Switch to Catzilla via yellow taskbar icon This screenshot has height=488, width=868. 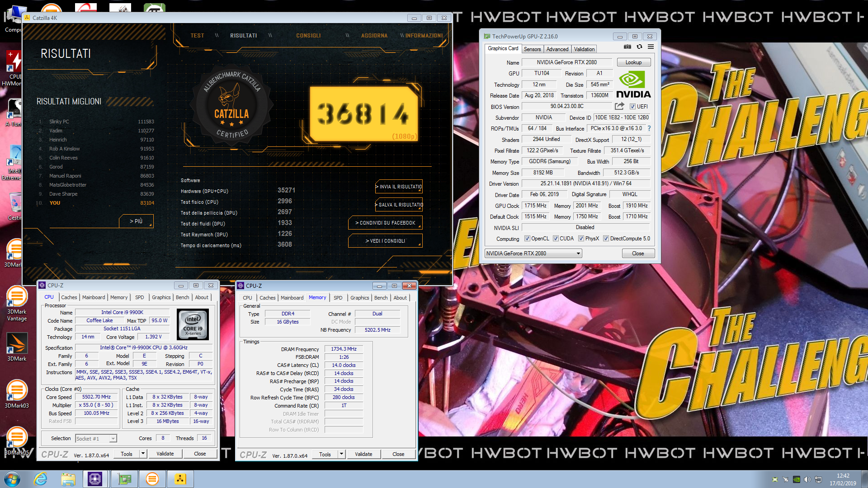(180, 479)
